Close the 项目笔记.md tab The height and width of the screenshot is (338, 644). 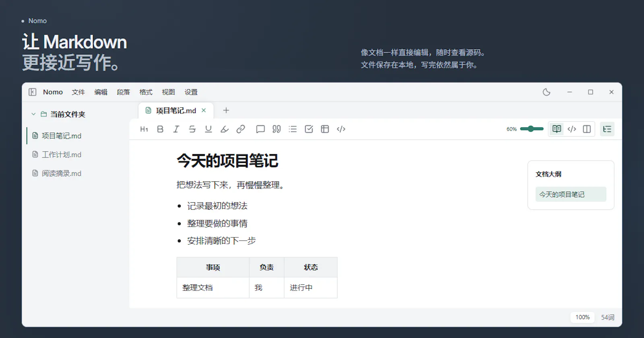click(x=204, y=110)
